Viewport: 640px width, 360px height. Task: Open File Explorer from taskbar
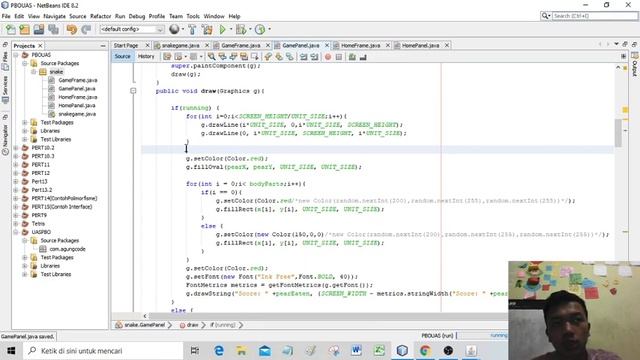tap(242, 350)
